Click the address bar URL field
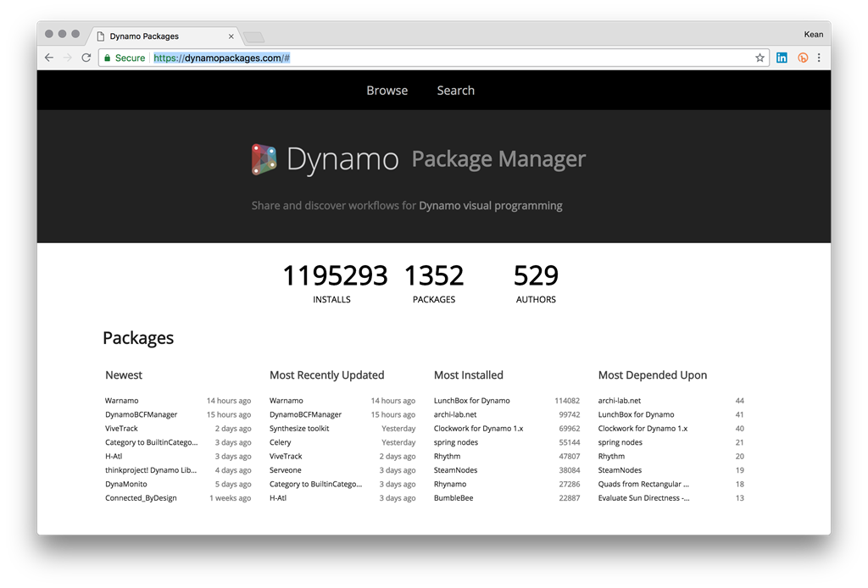The image size is (868, 588). click(424, 58)
